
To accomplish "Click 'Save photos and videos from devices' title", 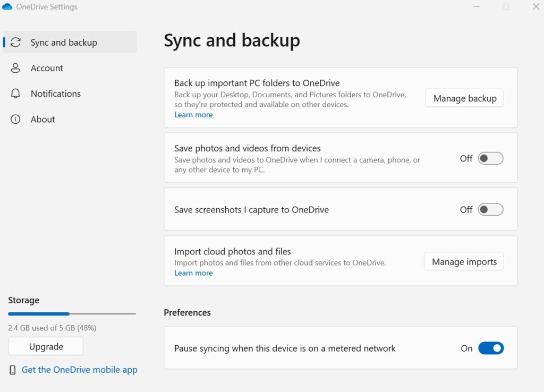I will pyautogui.click(x=248, y=149).
